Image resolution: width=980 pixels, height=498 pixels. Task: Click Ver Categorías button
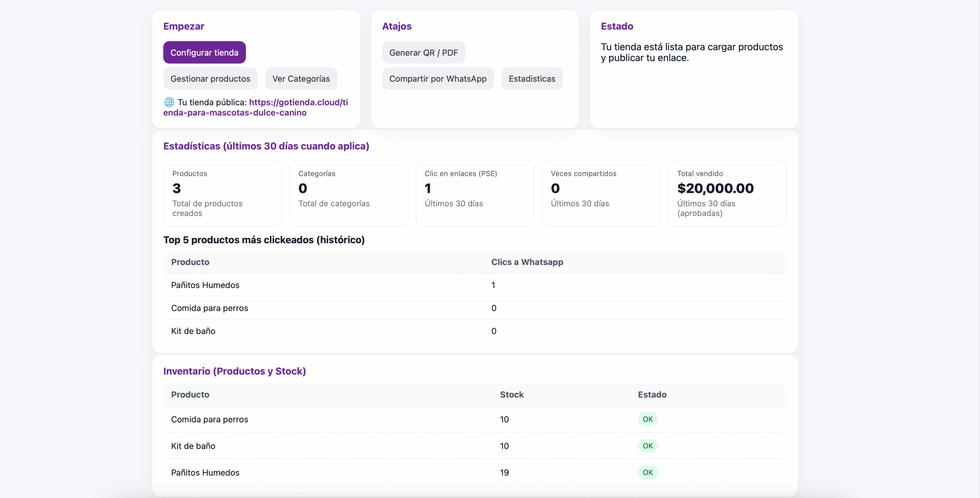[x=301, y=78]
